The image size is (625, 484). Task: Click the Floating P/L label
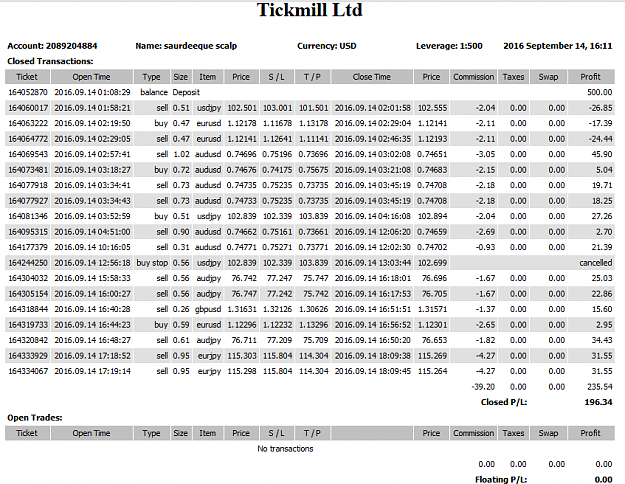click(x=501, y=480)
